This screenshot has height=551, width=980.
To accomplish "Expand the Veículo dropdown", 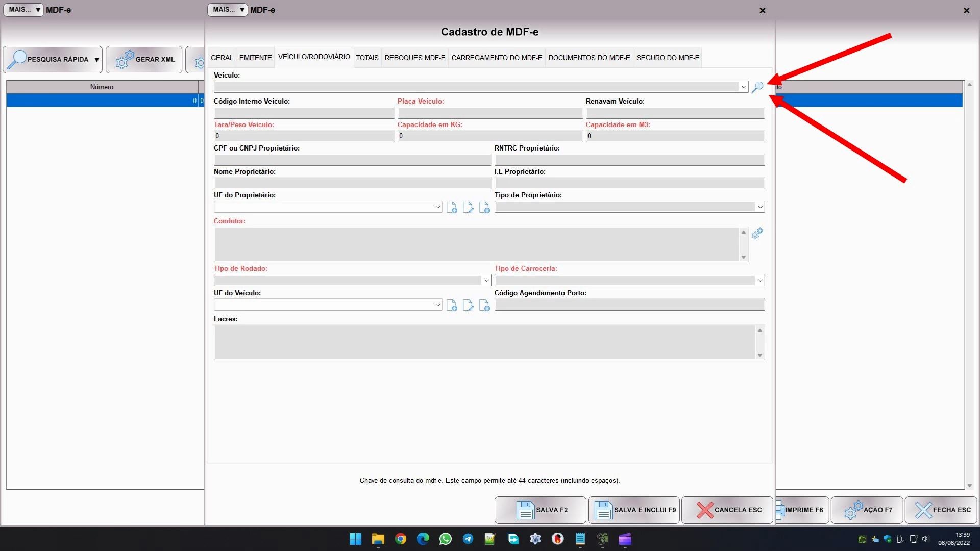I will point(743,87).
